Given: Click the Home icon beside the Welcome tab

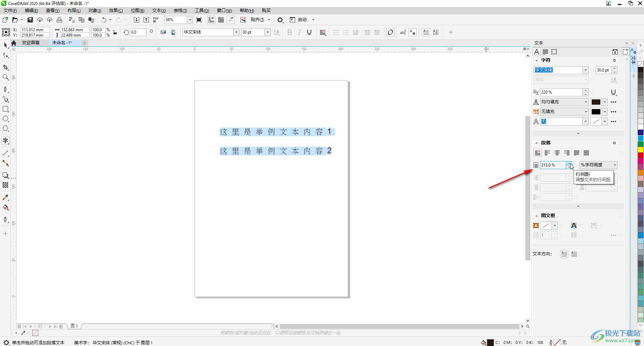Looking at the screenshot, I should [x=14, y=43].
